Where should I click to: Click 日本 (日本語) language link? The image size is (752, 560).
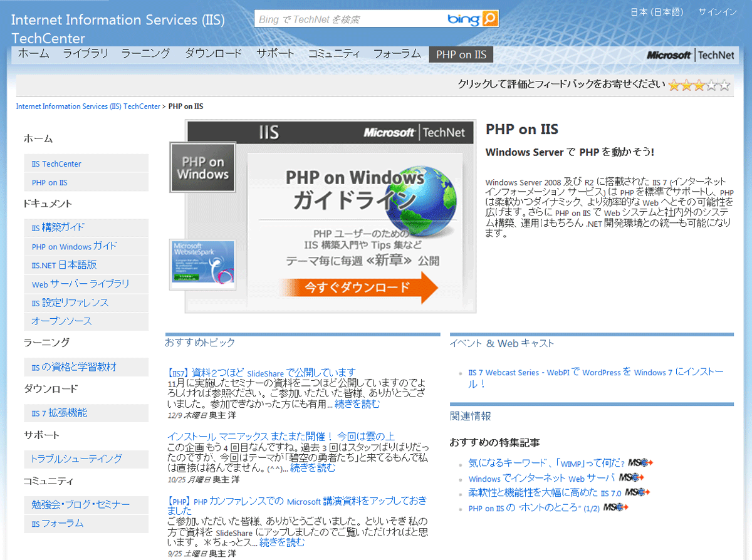coord(657,12)
